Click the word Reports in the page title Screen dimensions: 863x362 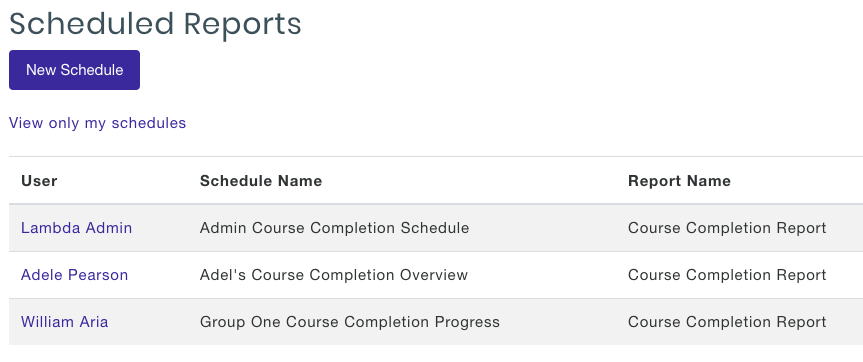(x=242, y=25)
